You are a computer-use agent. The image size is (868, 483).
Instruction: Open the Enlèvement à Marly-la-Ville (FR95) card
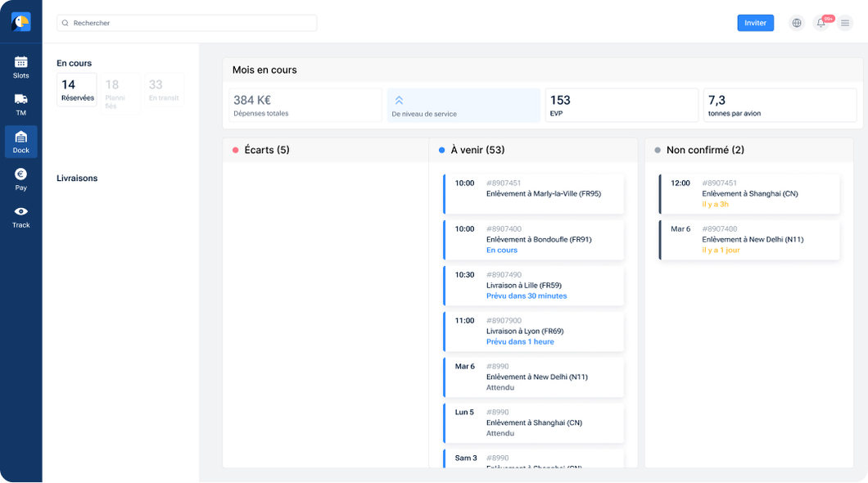pyautogui.click(x=534, y=194)
